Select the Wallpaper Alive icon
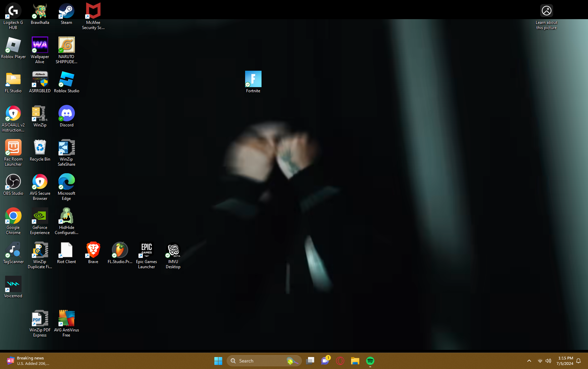The height and width of the screenshot is (369, 588). [x=40, y=50]
